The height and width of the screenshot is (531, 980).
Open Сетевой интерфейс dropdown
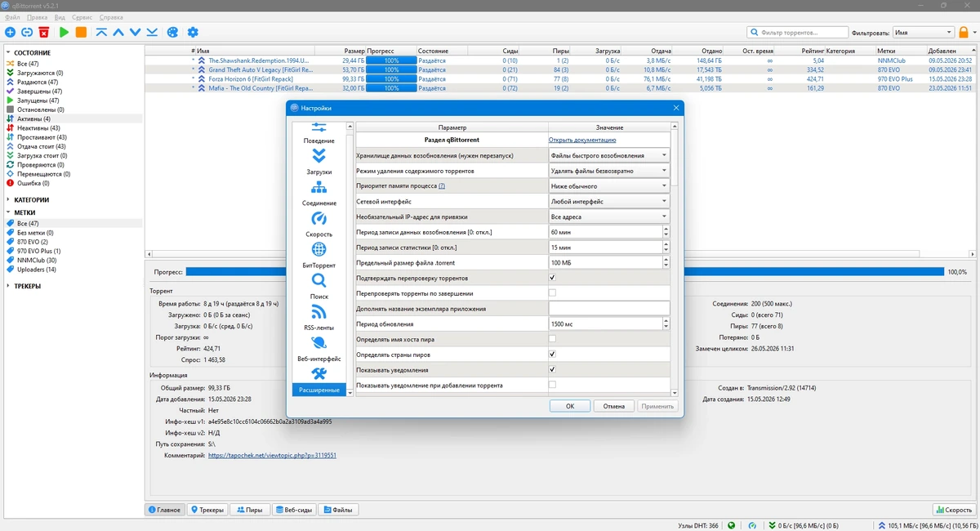609,201
